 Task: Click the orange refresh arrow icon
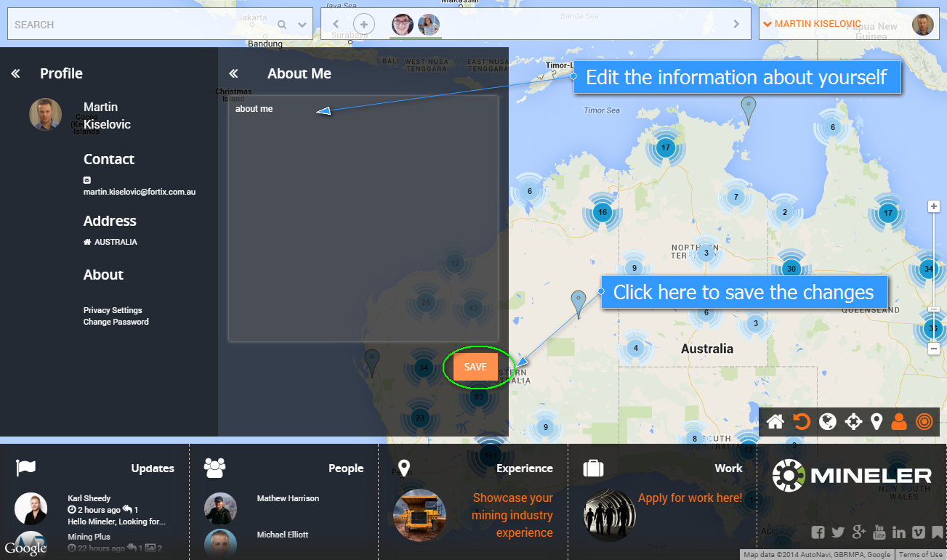point(801,421)
